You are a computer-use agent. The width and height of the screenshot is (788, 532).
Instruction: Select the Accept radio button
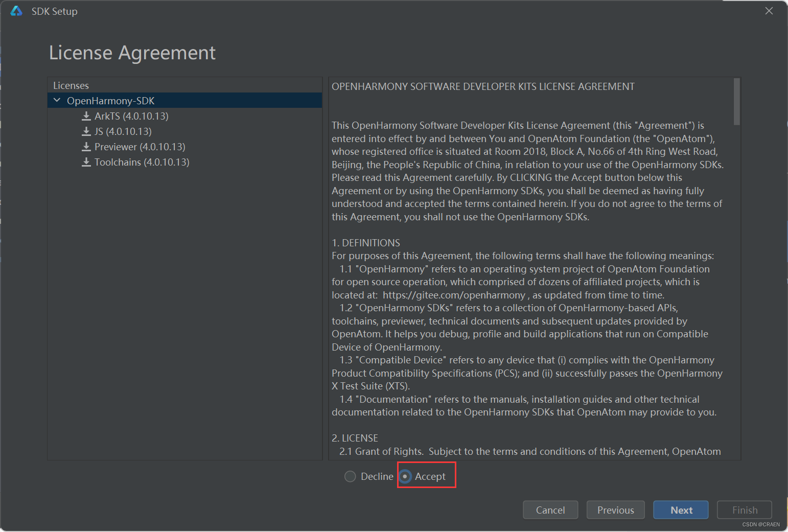[x=405, y=476]
